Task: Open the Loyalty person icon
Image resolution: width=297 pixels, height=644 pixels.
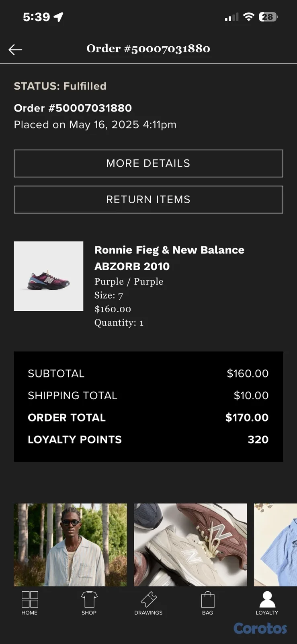Action: (x=267, y=599)
